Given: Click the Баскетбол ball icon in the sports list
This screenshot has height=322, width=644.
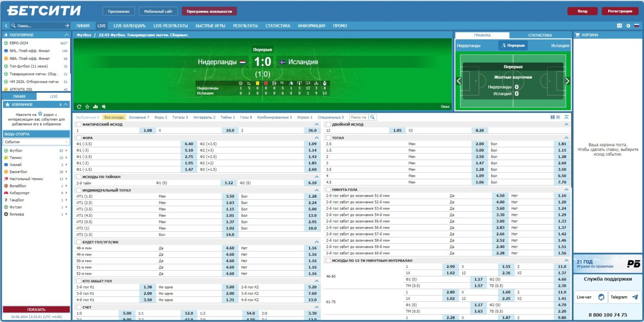Looking at the screenshot, I should (x=6, y=172).
